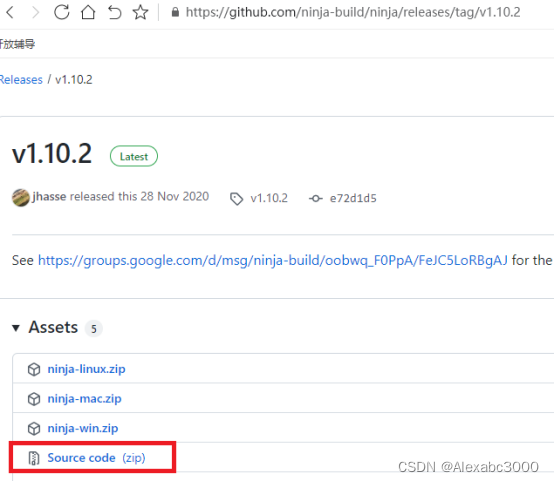This screenshot has width=554, height=482.
Task: Download ninja-win.zip
Action: coord(83,428)
